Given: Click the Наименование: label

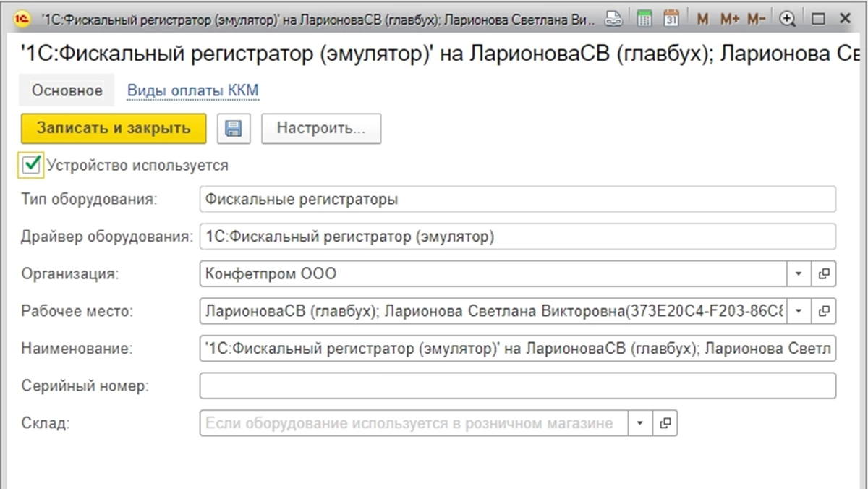Looking at the screenshot, I should pyautogui.click(x=77, y=349).
